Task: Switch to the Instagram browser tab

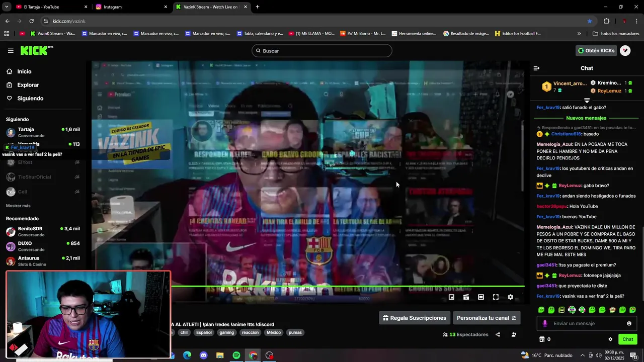Action: [131, 7]
